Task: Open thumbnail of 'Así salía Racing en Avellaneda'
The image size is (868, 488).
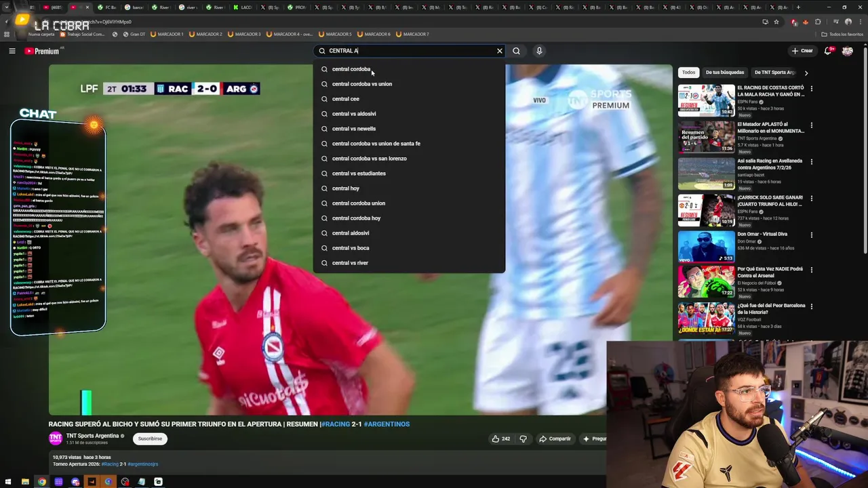Action: pos(706,174)
